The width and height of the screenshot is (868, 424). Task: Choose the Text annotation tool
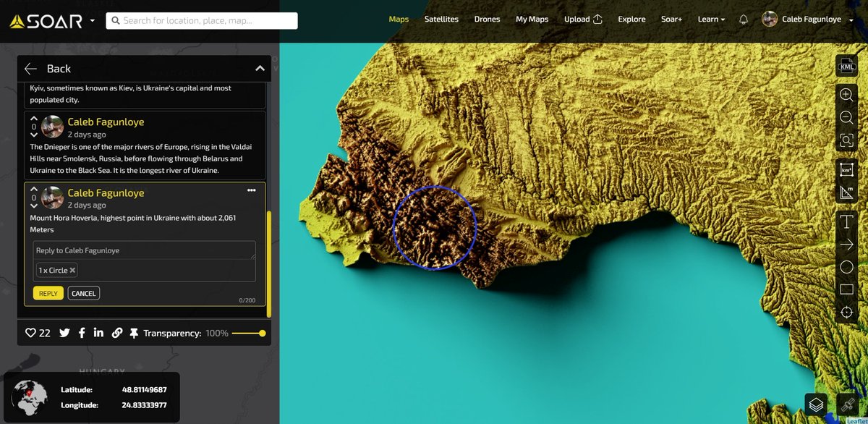(x=846, y=222)
